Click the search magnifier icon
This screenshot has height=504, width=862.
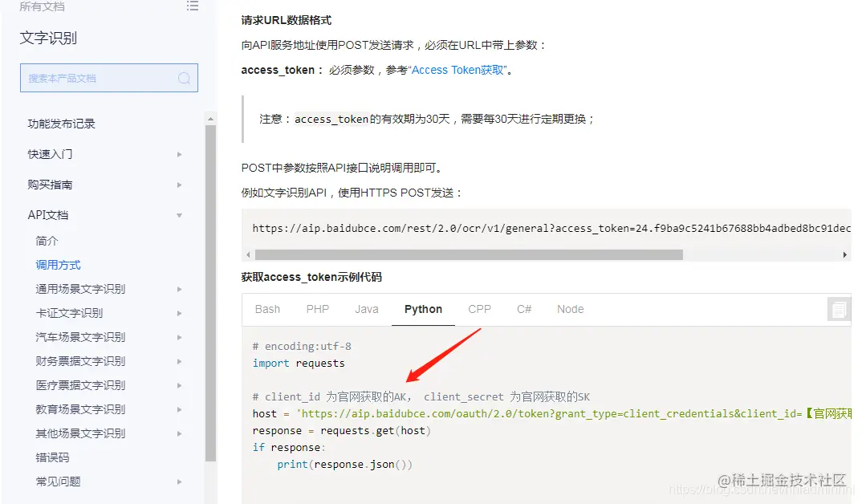[184, 78]
